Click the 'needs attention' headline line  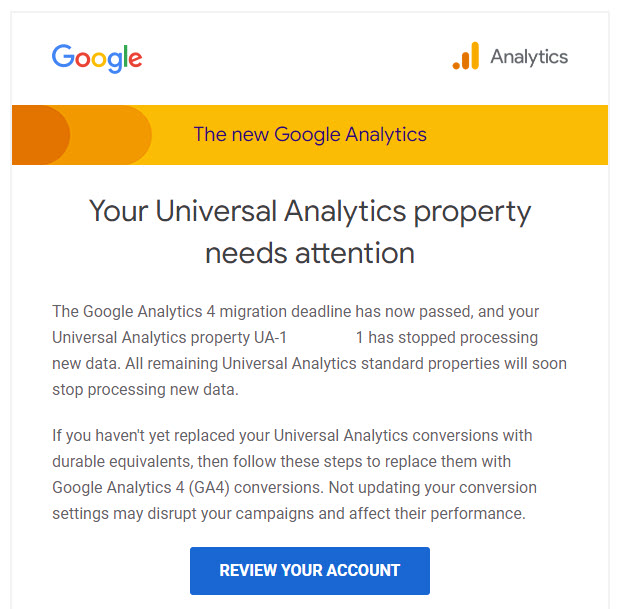coord(310,253)
